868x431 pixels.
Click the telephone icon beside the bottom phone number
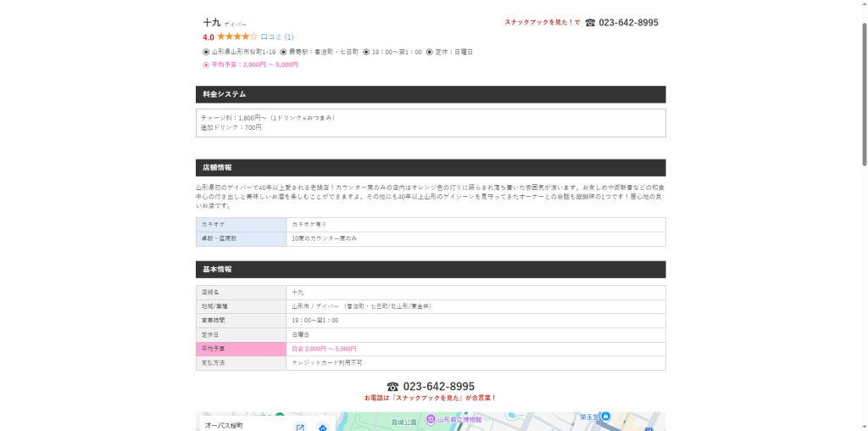(x=392, y=387)
